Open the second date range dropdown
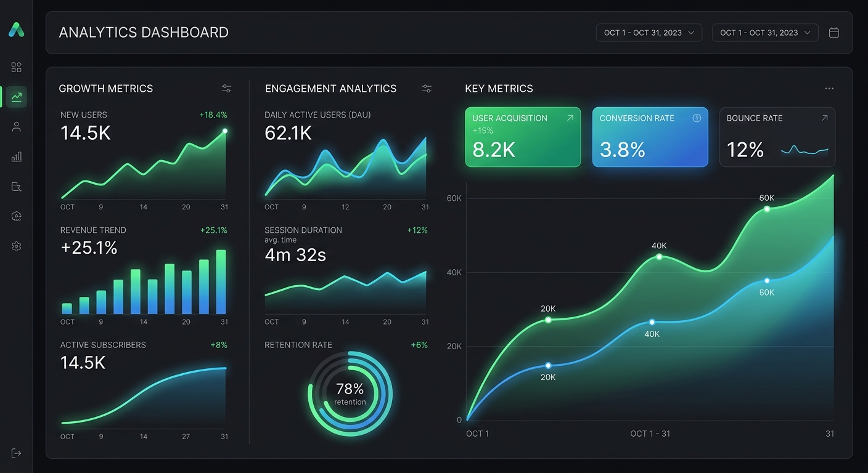This screenshot has width=868, height=473. (x=765, y=32)
